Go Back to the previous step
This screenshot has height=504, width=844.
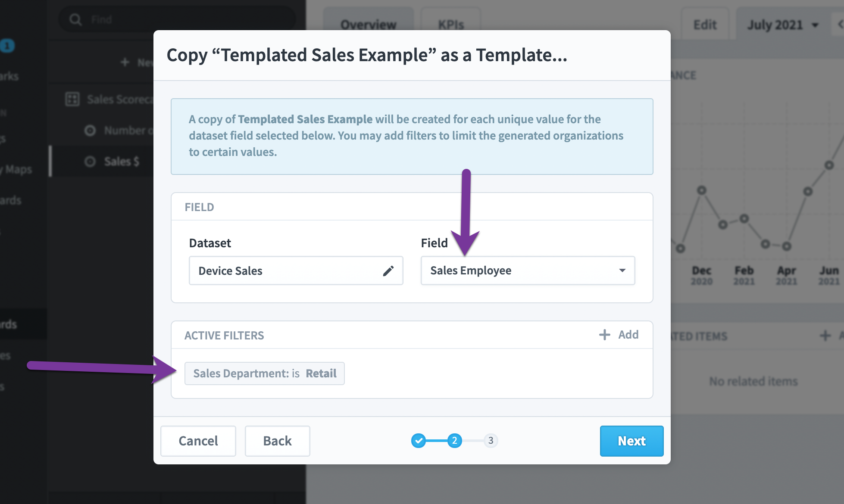[x=277, y=441]
